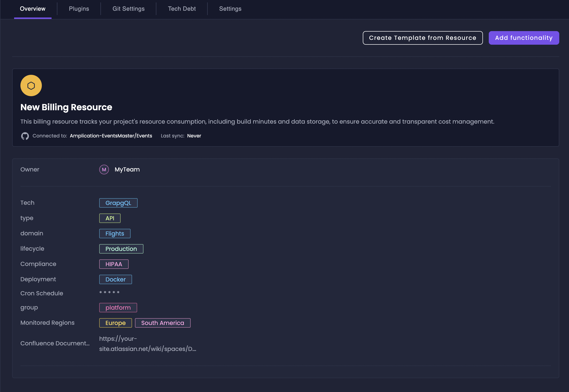This screenshot has height=392, width=569.
Task: Open the Confluence documentation URL
Action: [x=148, y=343]
